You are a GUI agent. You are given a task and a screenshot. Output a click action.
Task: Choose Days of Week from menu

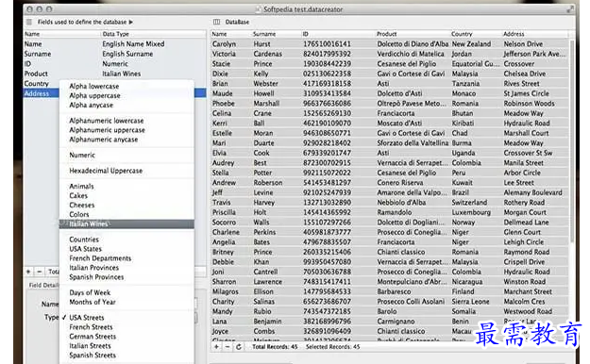click(x=90, y=292)
